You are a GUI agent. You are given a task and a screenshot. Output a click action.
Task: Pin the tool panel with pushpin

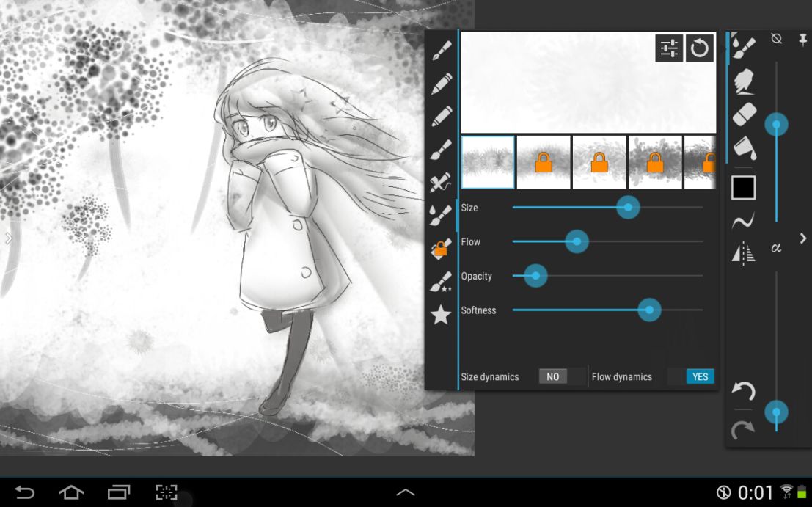click(802, 39)
